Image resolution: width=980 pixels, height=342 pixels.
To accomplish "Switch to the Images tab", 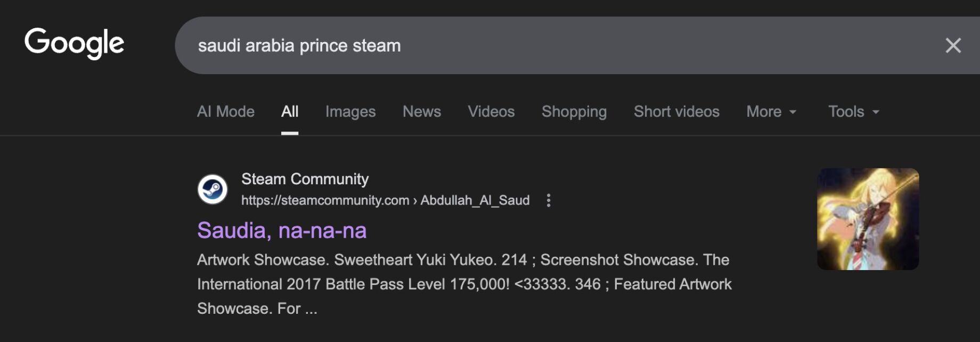I will click(350, 111).
